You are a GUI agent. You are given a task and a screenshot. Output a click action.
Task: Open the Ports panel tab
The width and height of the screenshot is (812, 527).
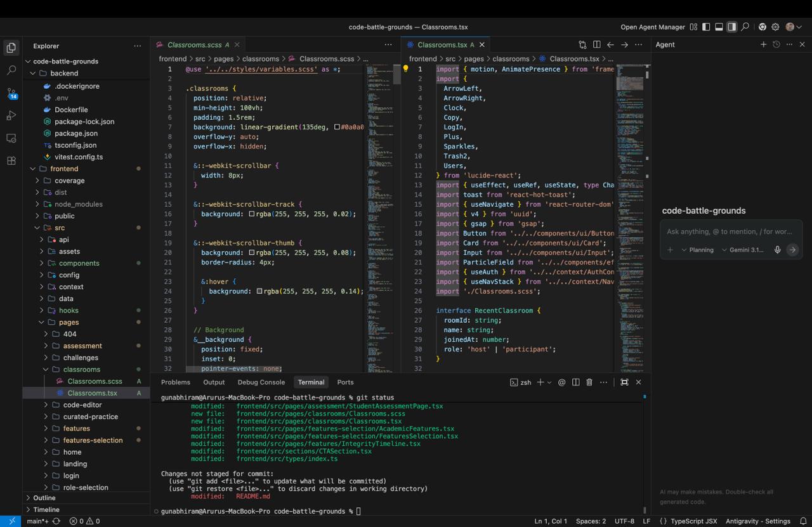click(346, 382)
